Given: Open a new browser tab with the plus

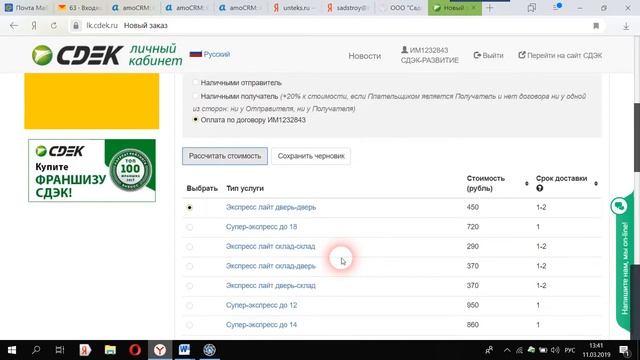Looking at the screenshot, I should pyautogui.click(x=489, y=8).
